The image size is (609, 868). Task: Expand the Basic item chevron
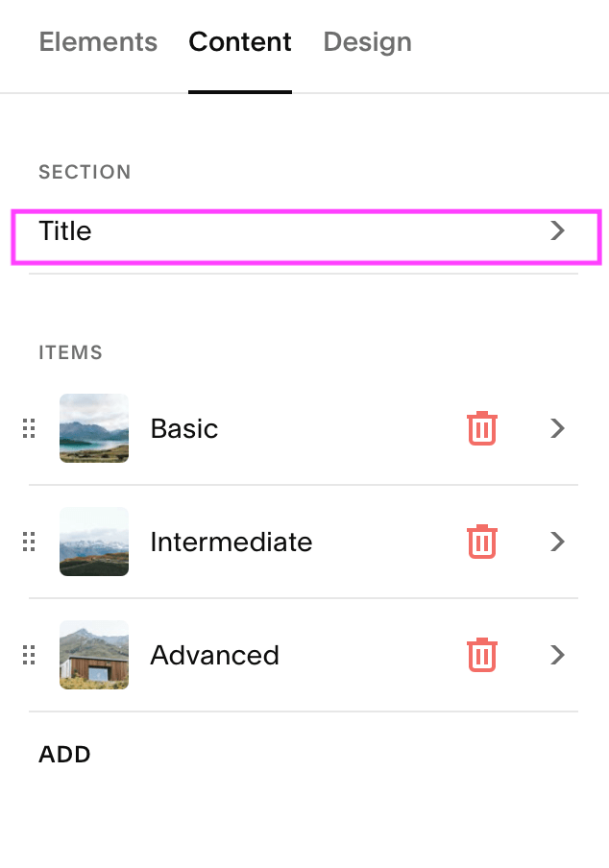pyautogui.click(x=557, y=428)
